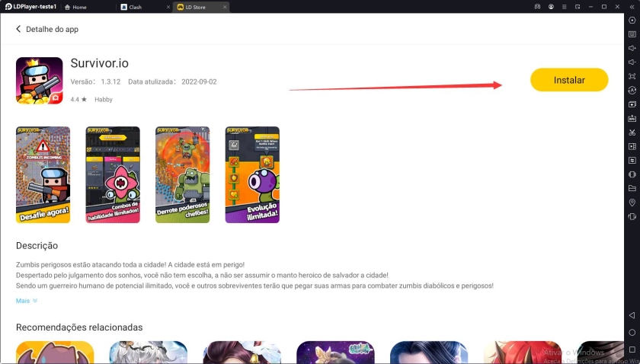This screenshot has width=640, height=364.
Task: Open the Evolução ilimitada screenshot
Action: (252, 174)
